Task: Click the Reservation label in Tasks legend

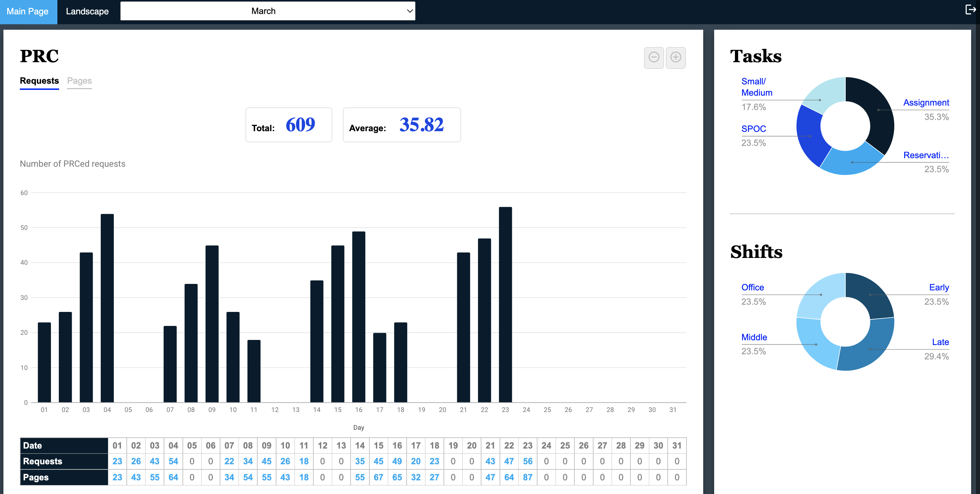Action: pos(925,155)
